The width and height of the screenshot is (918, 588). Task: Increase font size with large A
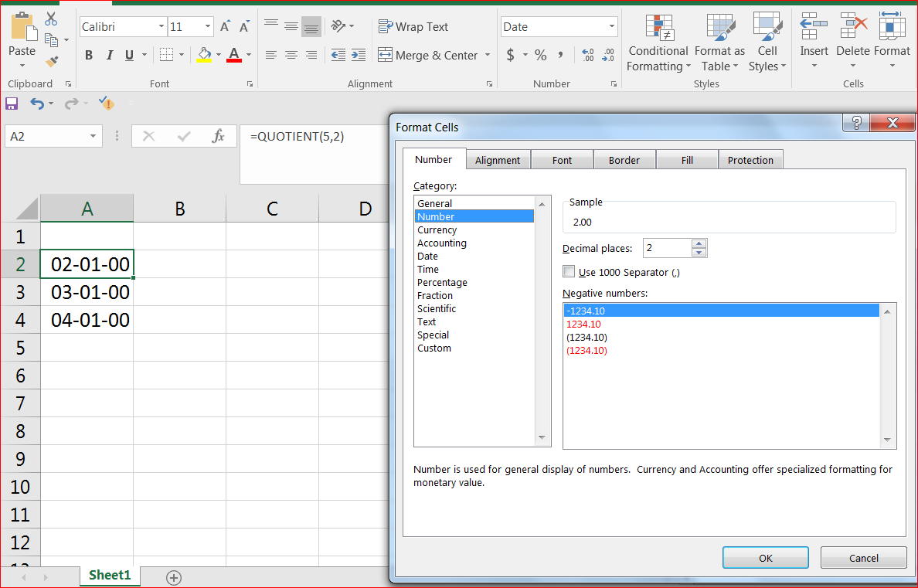[x=225, y=27]
